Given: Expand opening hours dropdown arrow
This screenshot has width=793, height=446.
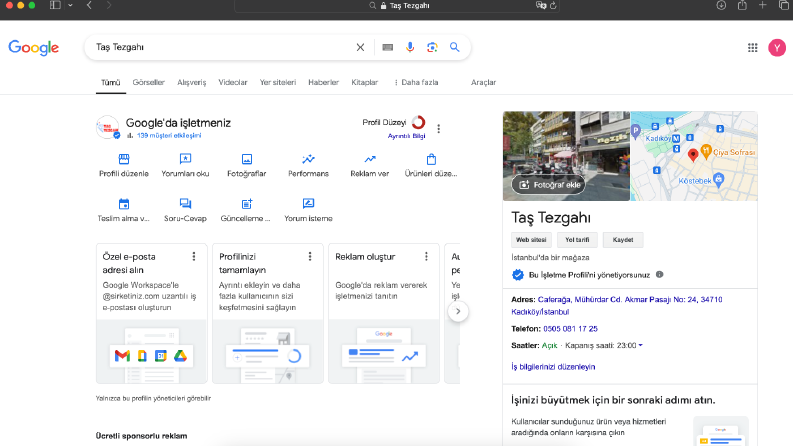Looking at the screenshot, I should coord(640,345).
